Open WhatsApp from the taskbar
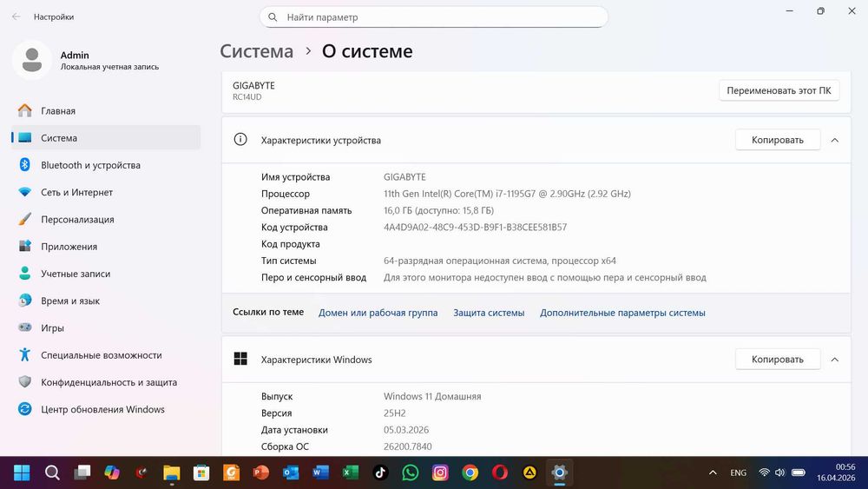 pos(411,472)
